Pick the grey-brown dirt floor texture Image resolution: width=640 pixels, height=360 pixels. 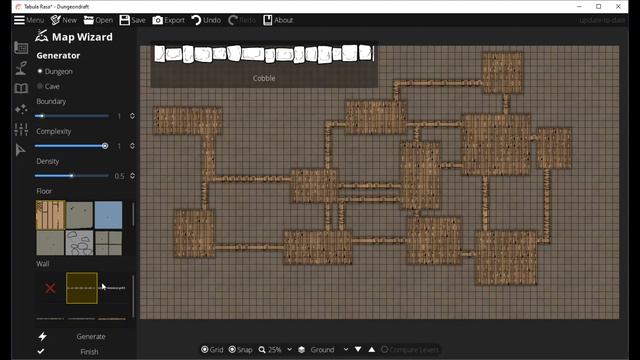coord(79,215)
